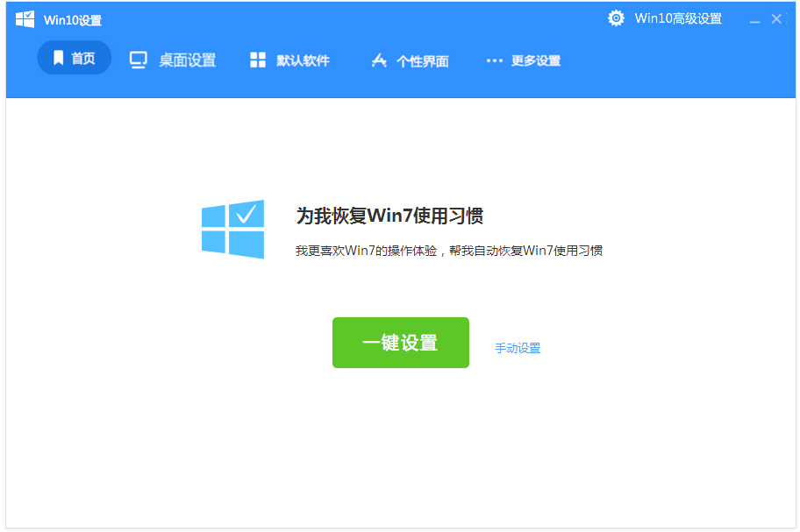Click the brush icon next to 个性界面
The height and width of the screenshot is (532, 800).
378,60
